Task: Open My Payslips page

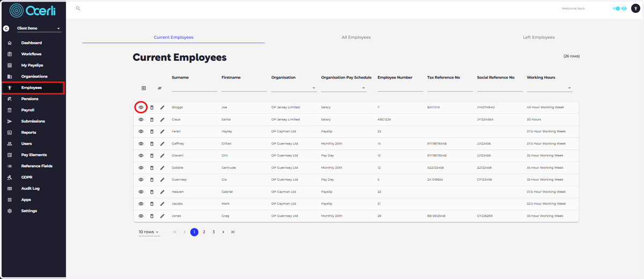Action: pos(31,66)
